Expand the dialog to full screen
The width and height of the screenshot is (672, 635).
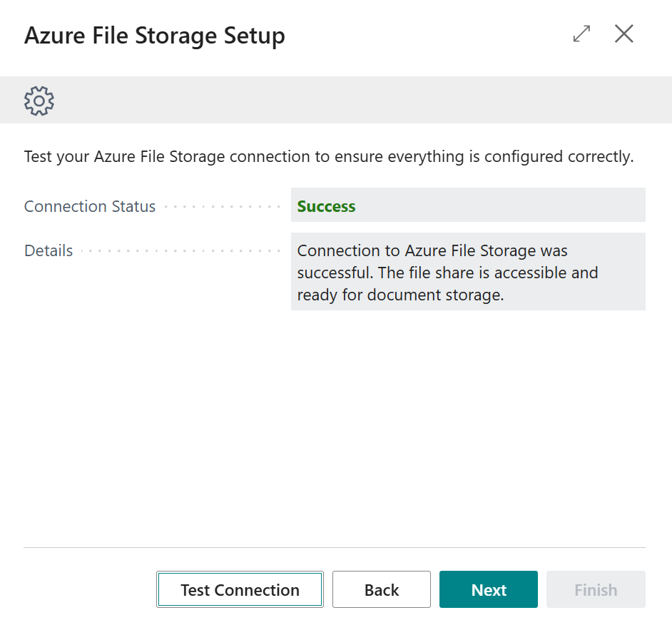[x=582, y=34]
